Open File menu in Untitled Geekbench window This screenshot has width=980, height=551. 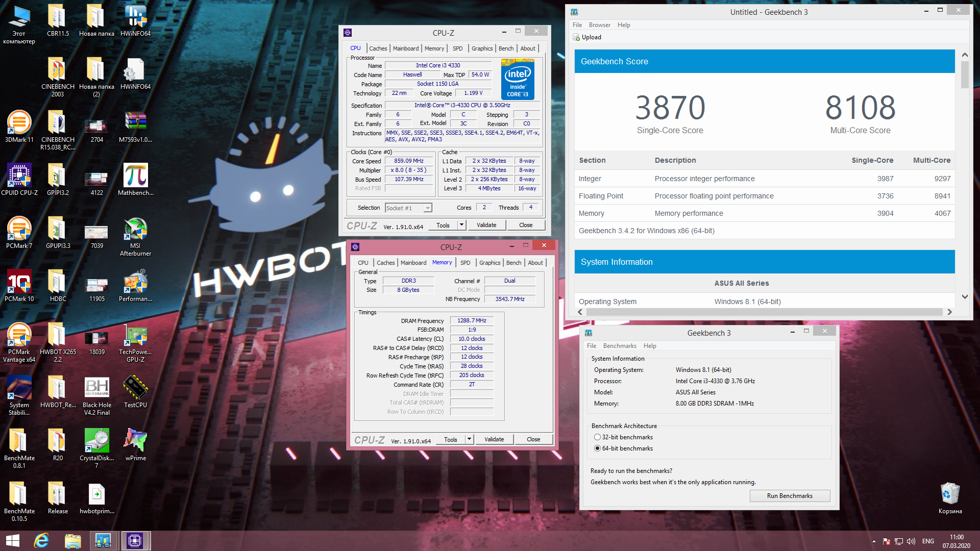coord(577,25)
